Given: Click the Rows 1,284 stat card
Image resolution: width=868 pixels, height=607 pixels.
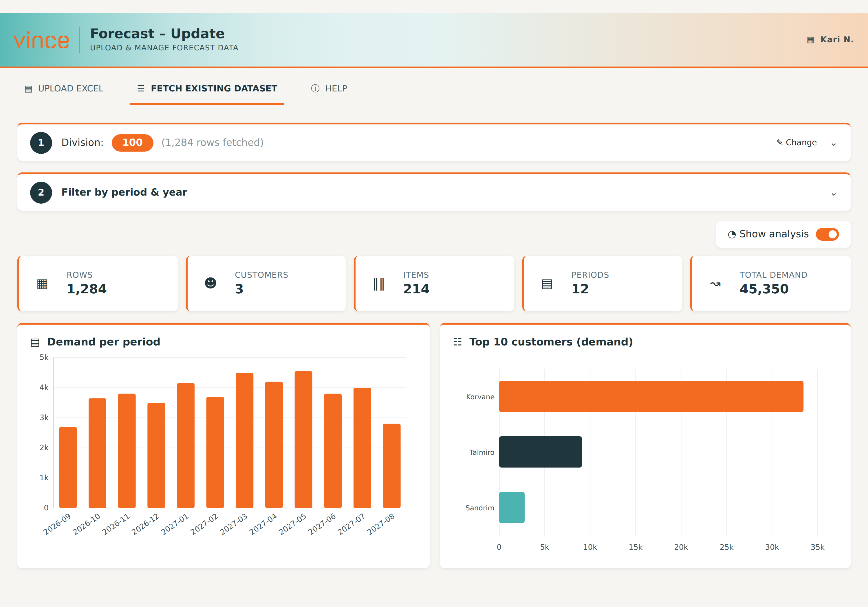Looking at the screenshot, I should click(98, 284).
